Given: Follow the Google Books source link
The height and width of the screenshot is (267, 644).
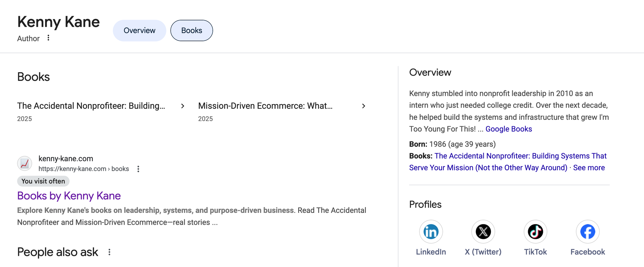Looking at the screenshot, I should (509, 129).
